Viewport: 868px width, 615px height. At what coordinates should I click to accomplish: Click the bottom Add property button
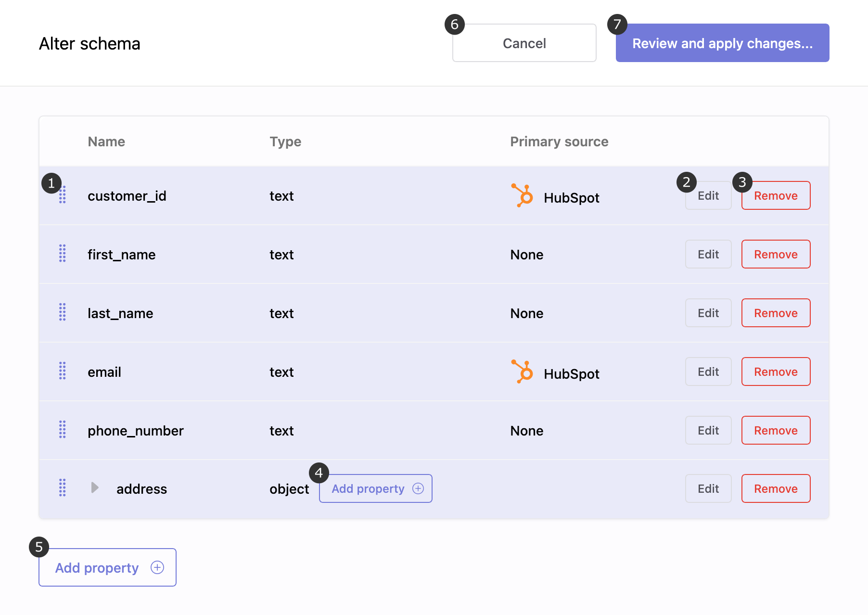[x=107, y=567]
